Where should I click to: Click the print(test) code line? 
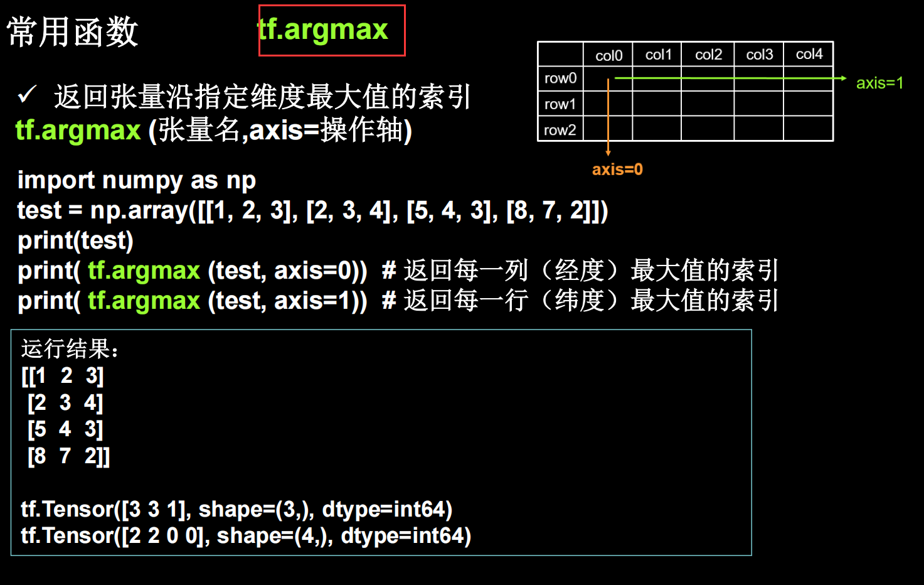75,241
